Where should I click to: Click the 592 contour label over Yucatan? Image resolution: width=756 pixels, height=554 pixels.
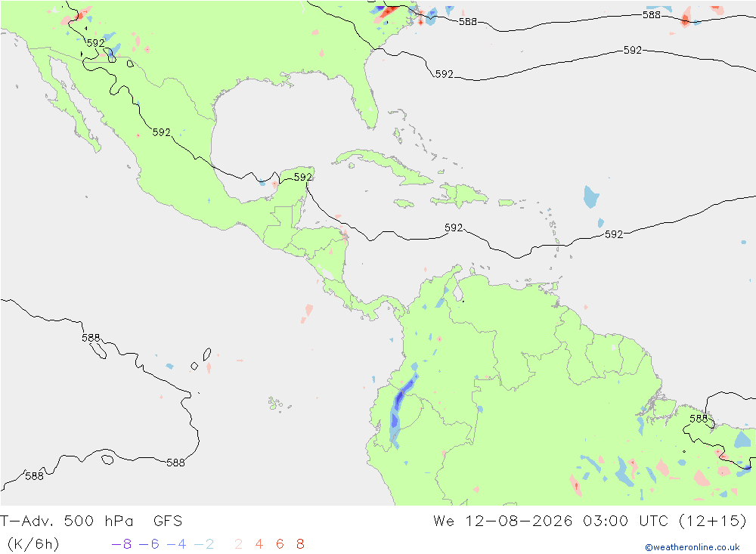click(303, 177)
